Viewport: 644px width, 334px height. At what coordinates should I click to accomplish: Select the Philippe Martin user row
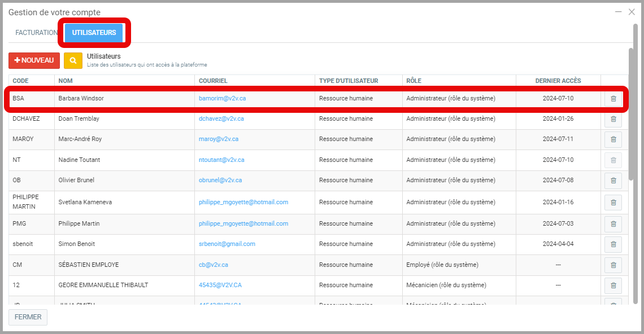coord(79,224)
